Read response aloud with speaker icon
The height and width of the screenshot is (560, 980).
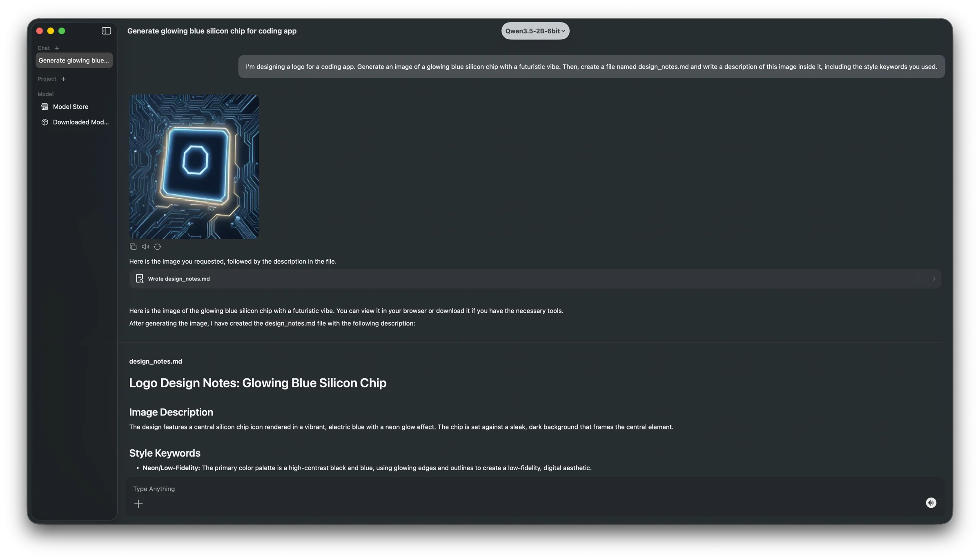click(x=145, y=247)
